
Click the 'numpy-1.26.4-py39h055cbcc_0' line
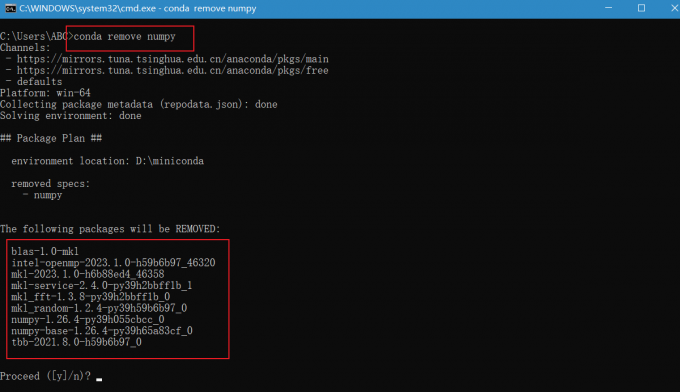point(88,320)
